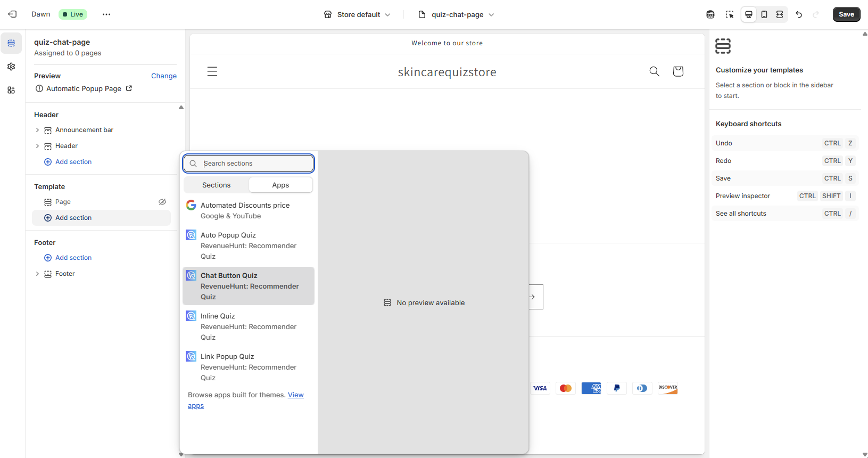Select Chat Button Quiz app block
This screenshot has height=458, width=868.
coord(249,286)
